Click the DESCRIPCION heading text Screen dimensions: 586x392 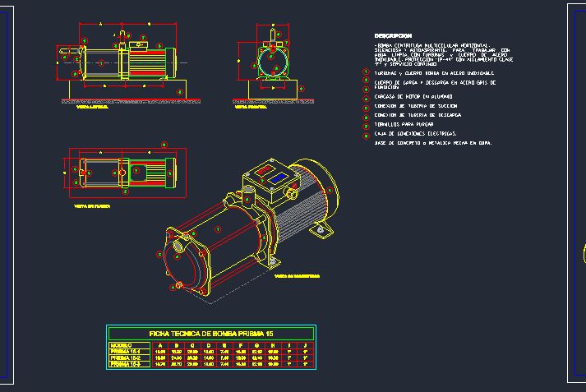(x=393, y=36)
